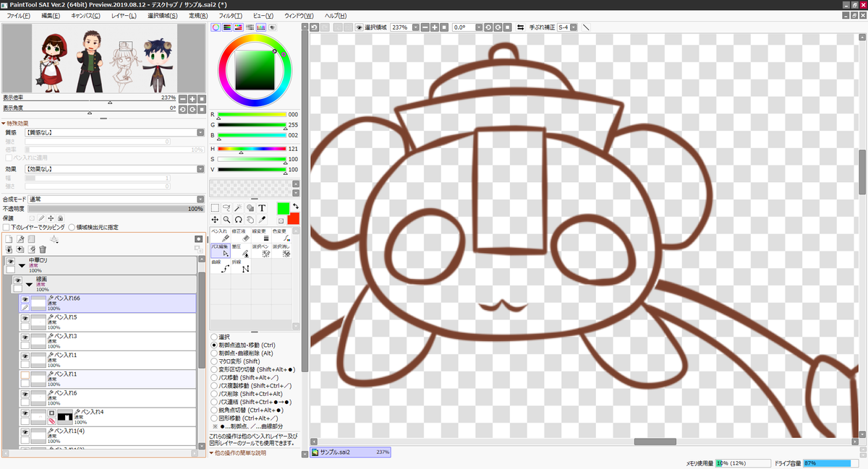Screen dimensions: 868x469
Task: Select 制御点·曲線削除 (Alt) option
Action: click(x=214, y=353)
